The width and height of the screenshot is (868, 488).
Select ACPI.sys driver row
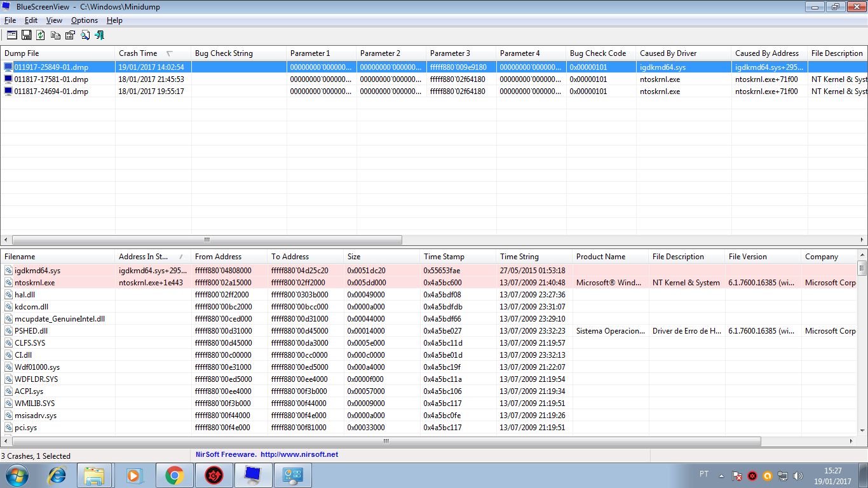428,391
